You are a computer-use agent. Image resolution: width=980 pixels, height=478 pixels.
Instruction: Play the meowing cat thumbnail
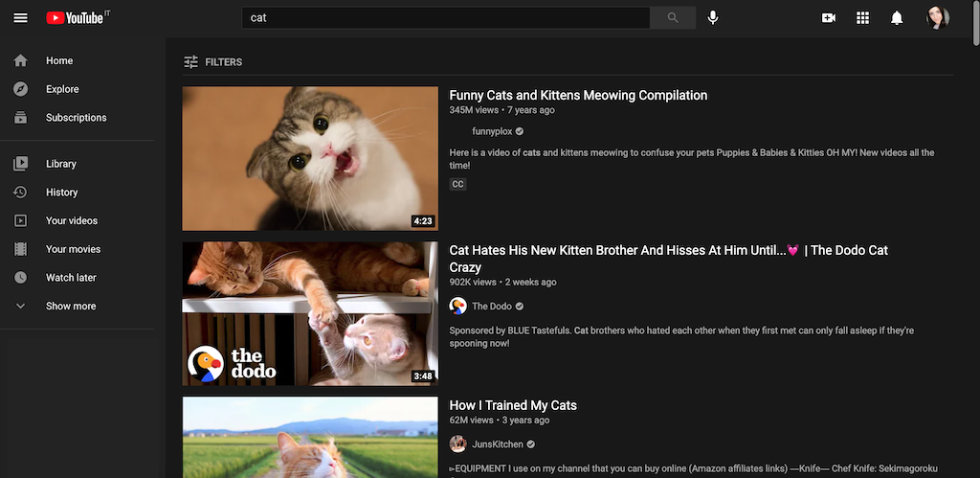coord(310,158)
